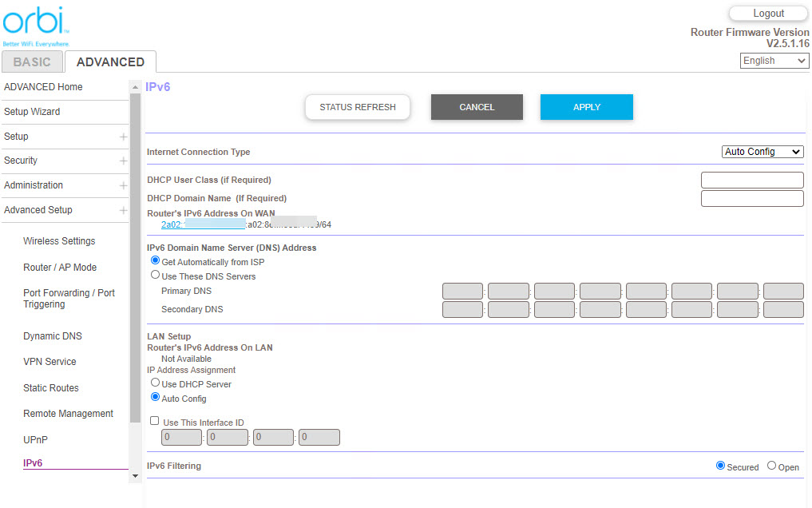Click the last Secondary DNS field

[783, 309]
